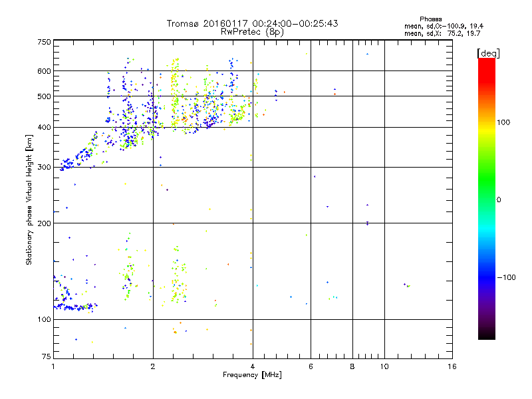Click the "Frequency [MHz]" x-axis label

(252, 375)
